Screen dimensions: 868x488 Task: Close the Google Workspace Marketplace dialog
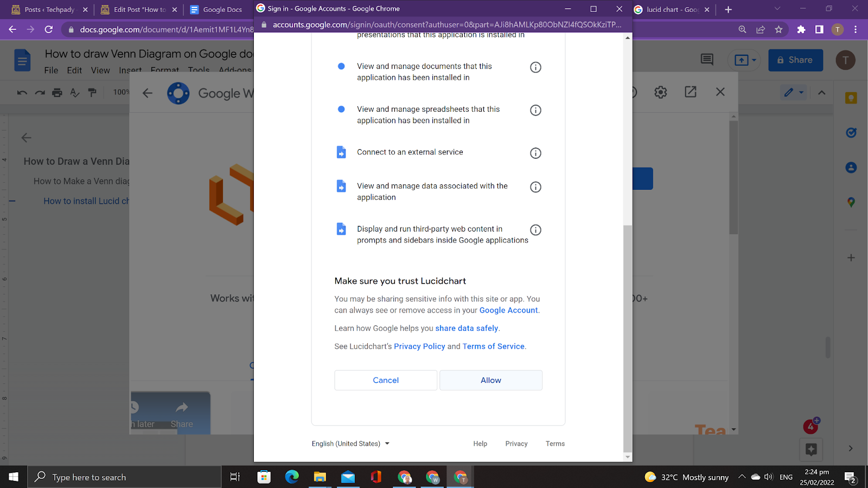tap(720, 92)
